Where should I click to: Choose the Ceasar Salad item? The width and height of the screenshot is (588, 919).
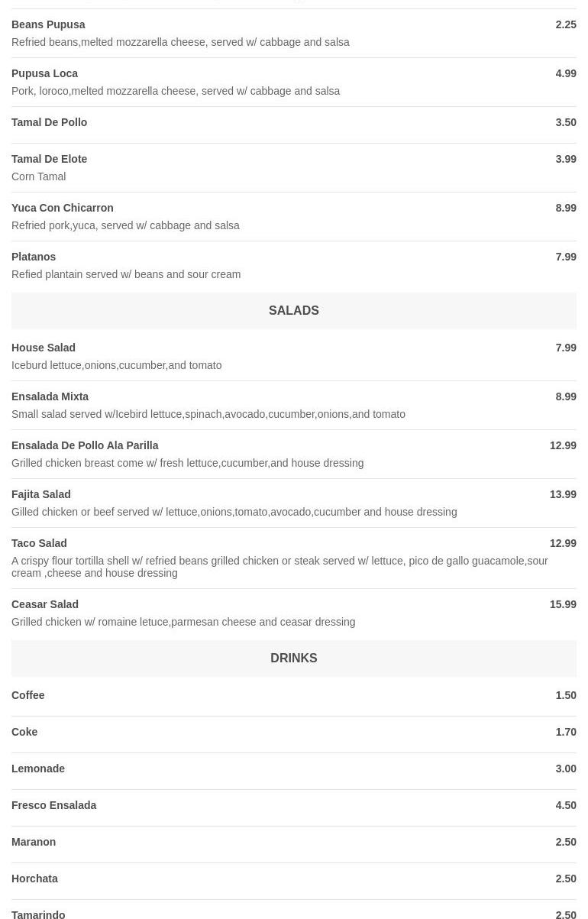click(45, 604)
